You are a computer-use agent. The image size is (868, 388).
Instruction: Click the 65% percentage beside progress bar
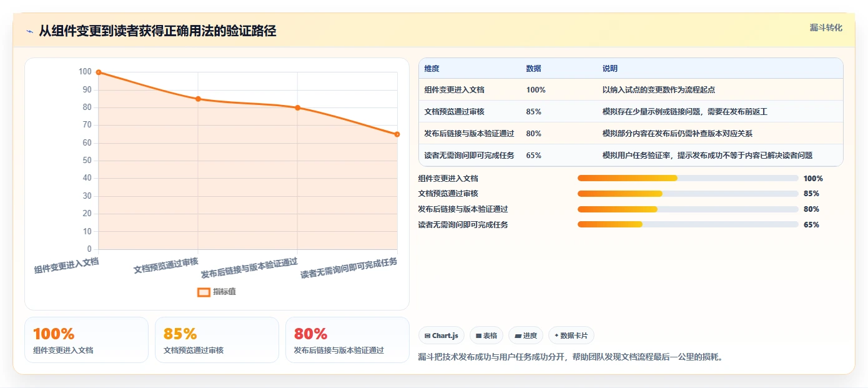(x=811, y=224)
